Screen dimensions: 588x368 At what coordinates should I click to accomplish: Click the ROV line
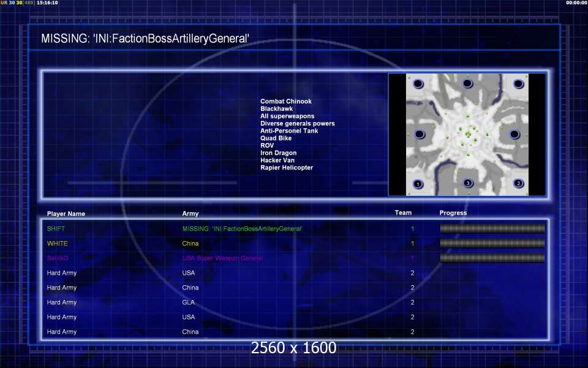pos(267,145)
